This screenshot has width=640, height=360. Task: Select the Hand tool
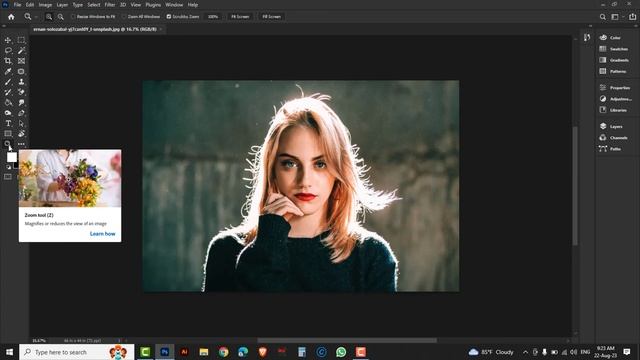click(x=21, y=133)
